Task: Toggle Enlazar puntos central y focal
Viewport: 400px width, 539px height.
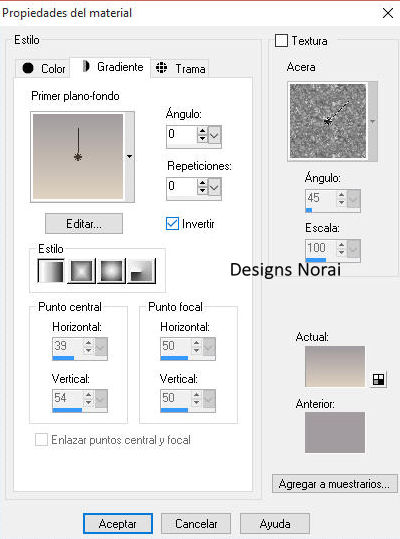Action: coord(41,440)
